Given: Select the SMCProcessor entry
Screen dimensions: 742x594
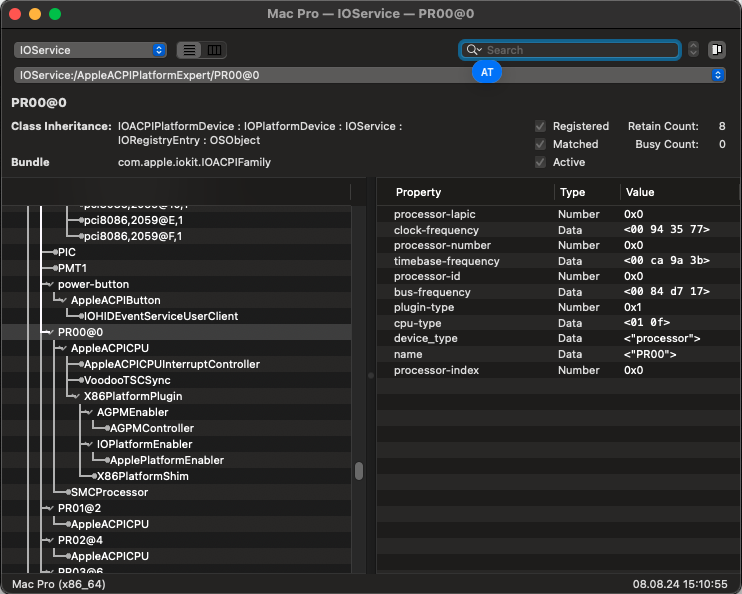Looking at the screenshot, I should tap(109, 492).
